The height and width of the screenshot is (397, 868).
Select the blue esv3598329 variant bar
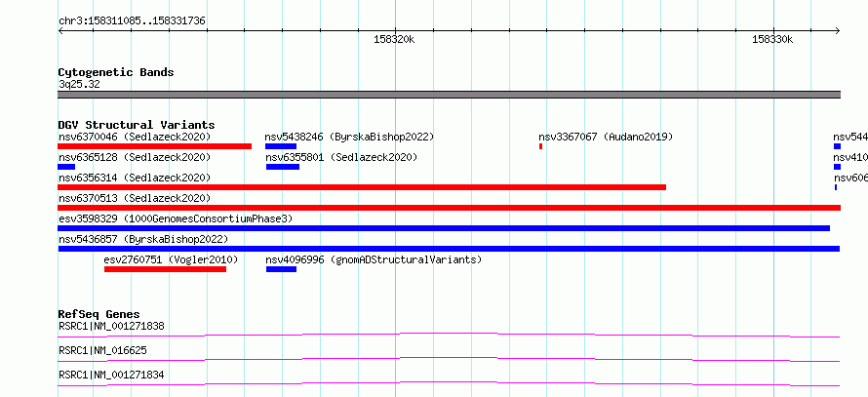pyautogui.click(x=444, y=228)
